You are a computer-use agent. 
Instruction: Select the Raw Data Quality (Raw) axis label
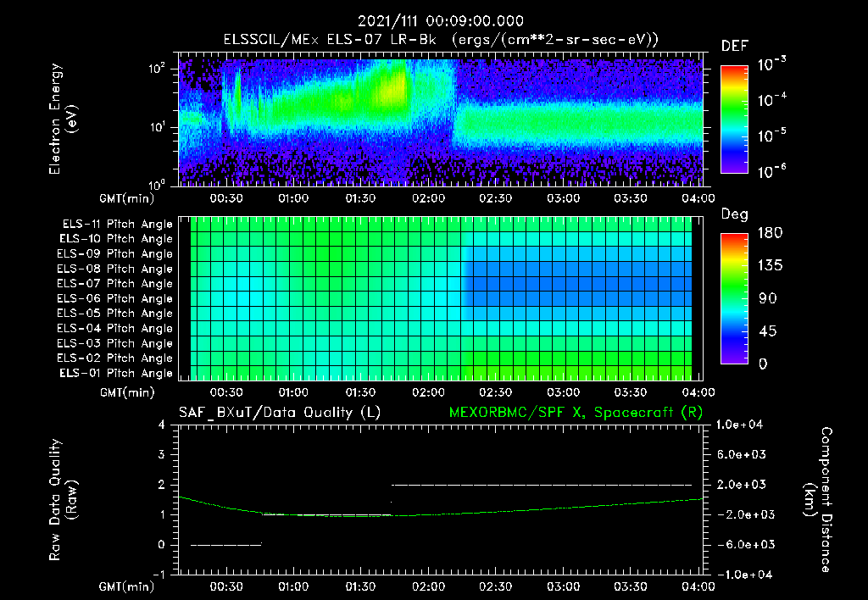coord(63,500)
